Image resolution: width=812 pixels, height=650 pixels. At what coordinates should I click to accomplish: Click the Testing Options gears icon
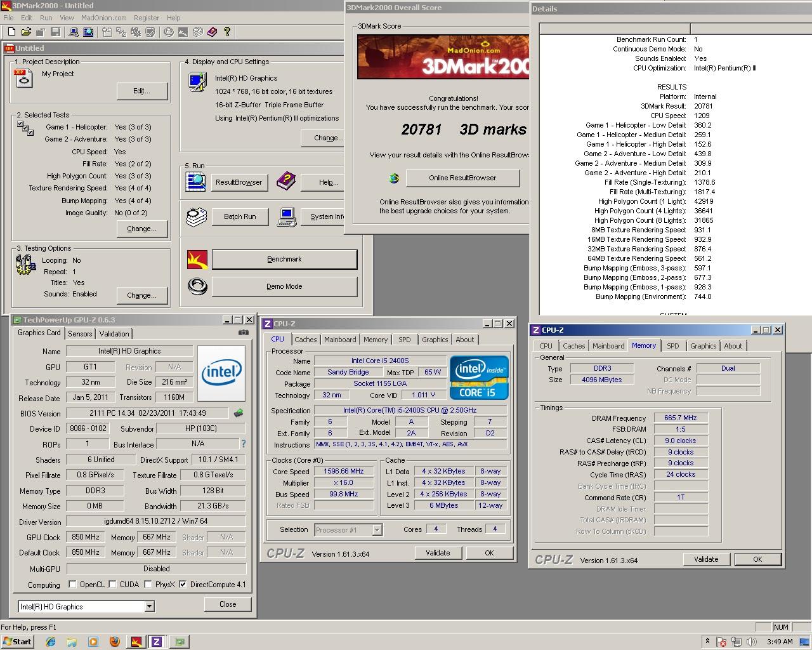click(25, 265)
